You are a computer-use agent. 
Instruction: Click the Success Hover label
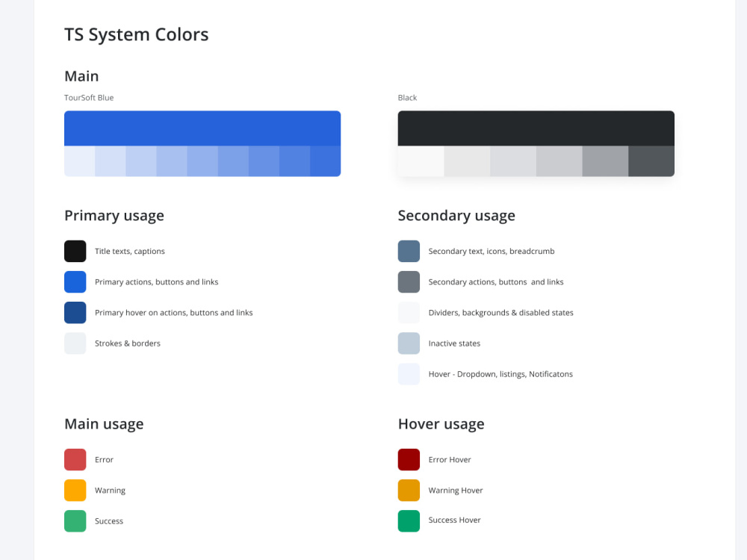[x=454, y=520]
